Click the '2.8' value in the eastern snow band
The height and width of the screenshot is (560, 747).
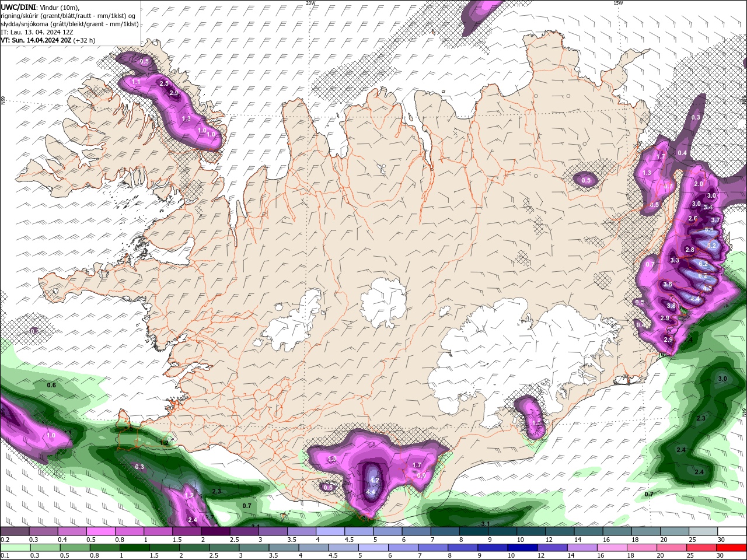(690, 250)
